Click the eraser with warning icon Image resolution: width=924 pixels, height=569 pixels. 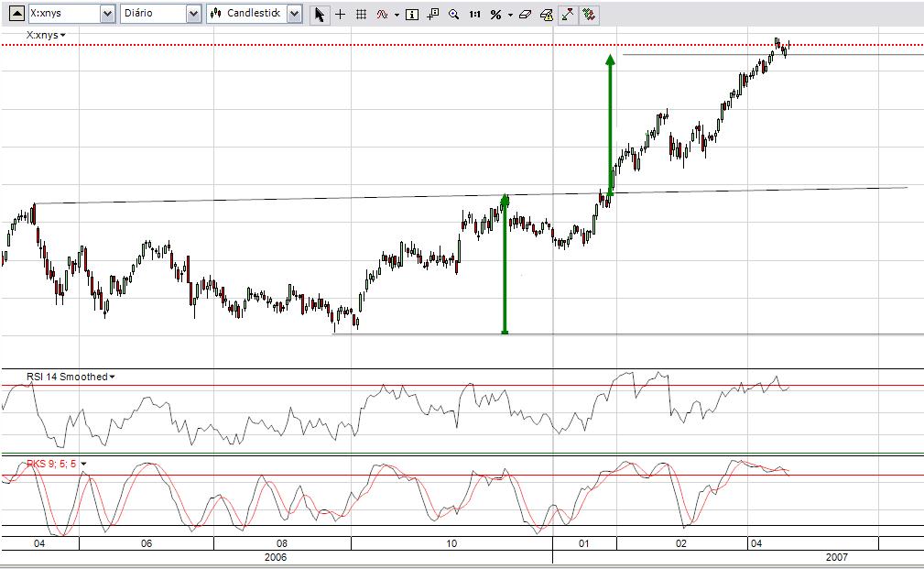click(547, 14)
